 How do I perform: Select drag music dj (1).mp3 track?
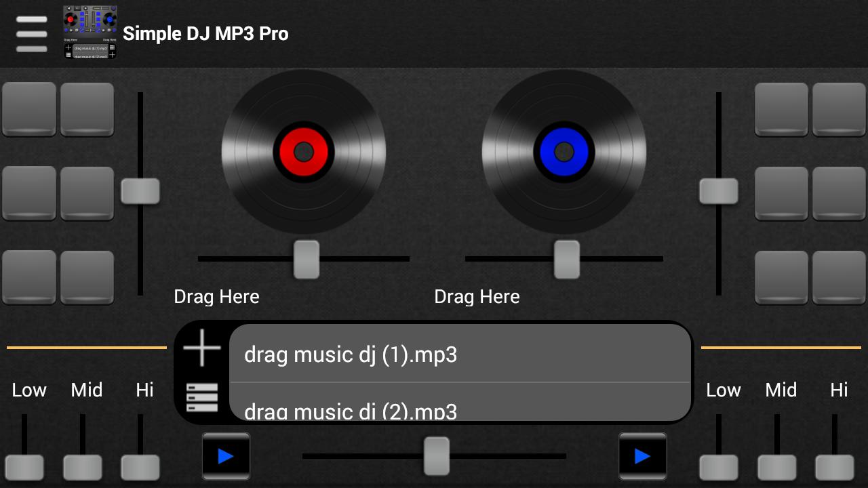click(x=460, y=354)
